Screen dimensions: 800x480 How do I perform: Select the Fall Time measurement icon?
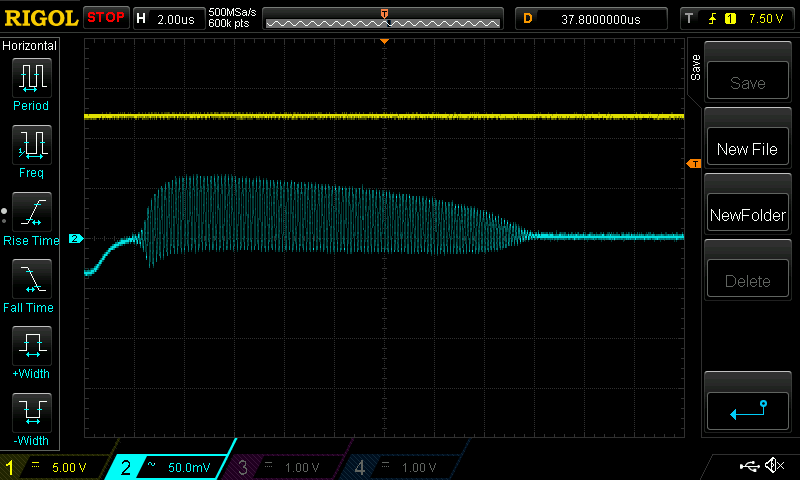click(32, 279)
